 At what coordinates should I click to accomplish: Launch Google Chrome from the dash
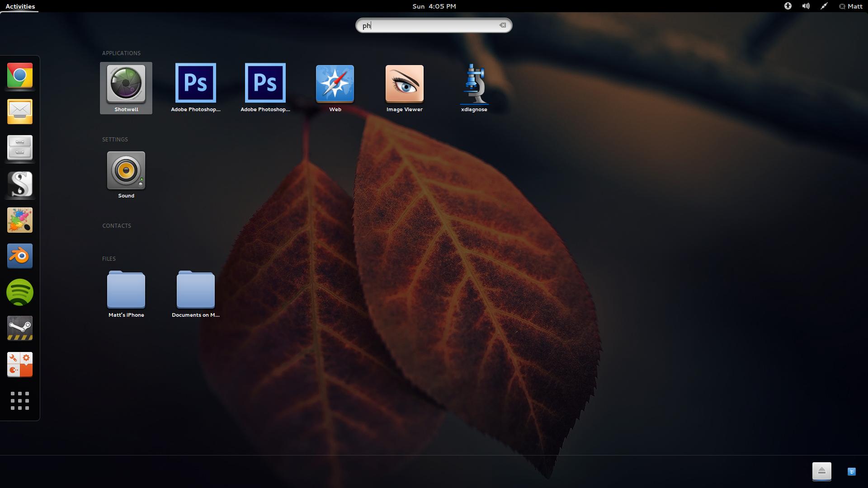20,75
